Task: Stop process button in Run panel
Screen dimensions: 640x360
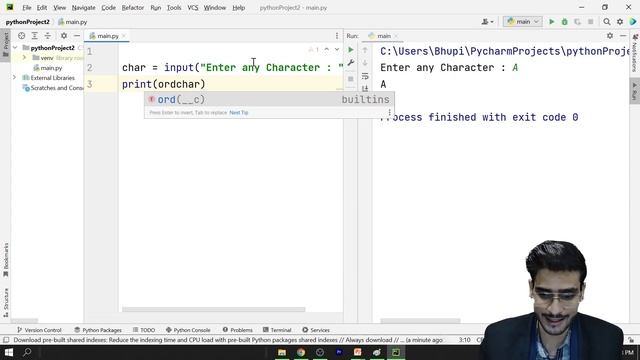Action: pos(351,79)
